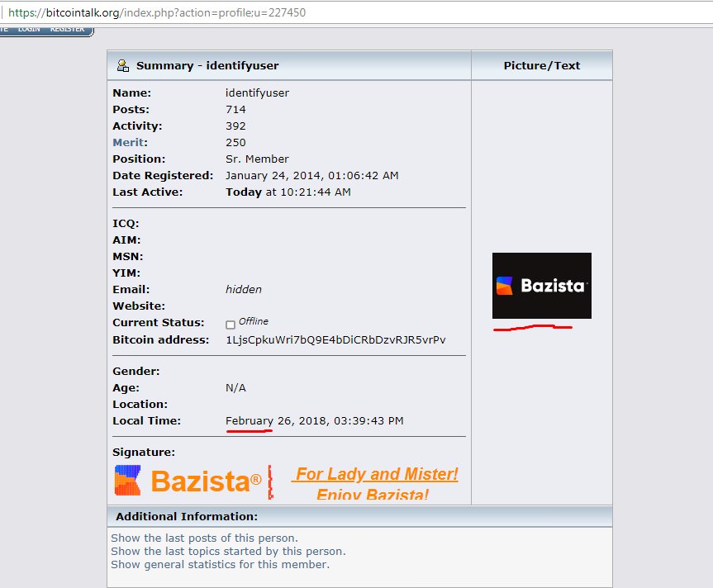Click the Bitcoin address 1LjsCpkuWri7bQ9E4bDiCRbDzvRJR5vrPv
This screenshot has height=588, width=713.
(335, 340)
